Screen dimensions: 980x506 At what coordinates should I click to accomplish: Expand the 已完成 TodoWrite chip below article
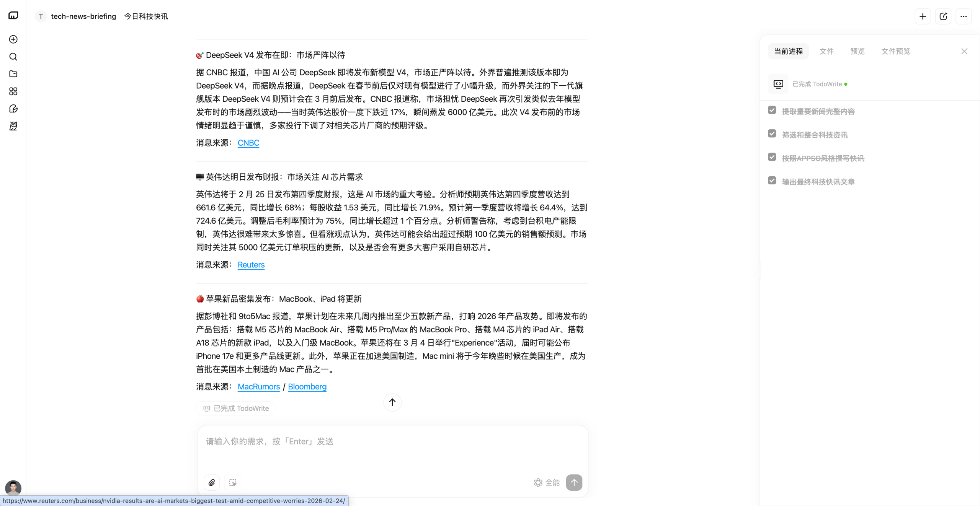click(x=236, y=408)
